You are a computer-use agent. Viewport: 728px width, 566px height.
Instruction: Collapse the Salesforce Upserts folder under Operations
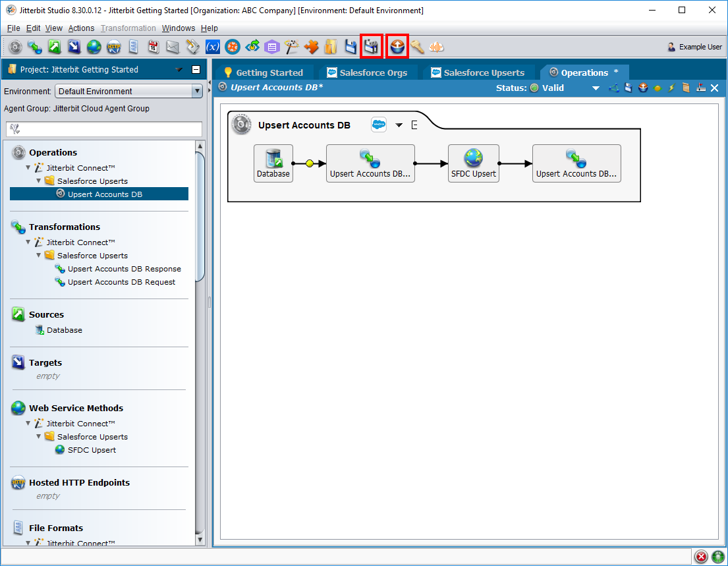[x=39, y=181]
